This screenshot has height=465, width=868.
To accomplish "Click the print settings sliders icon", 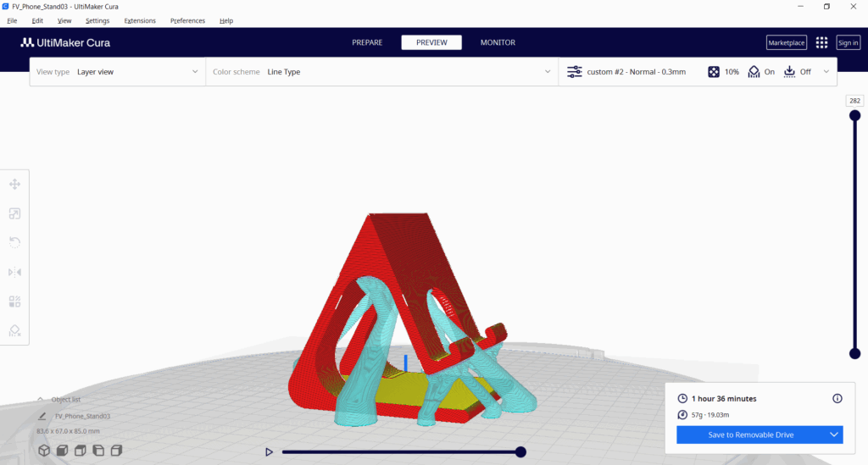I will (575, 72).
